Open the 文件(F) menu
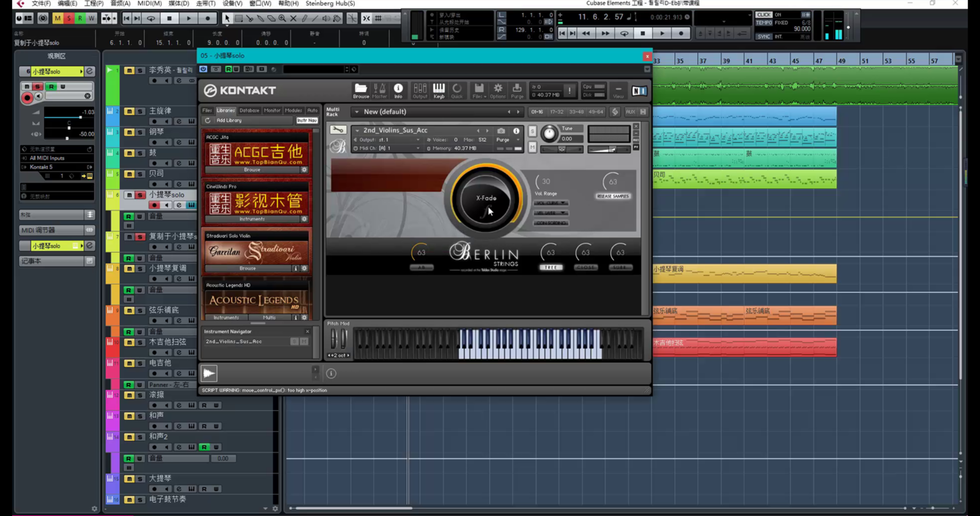The image size is (980, 516). tap(41, 4)
